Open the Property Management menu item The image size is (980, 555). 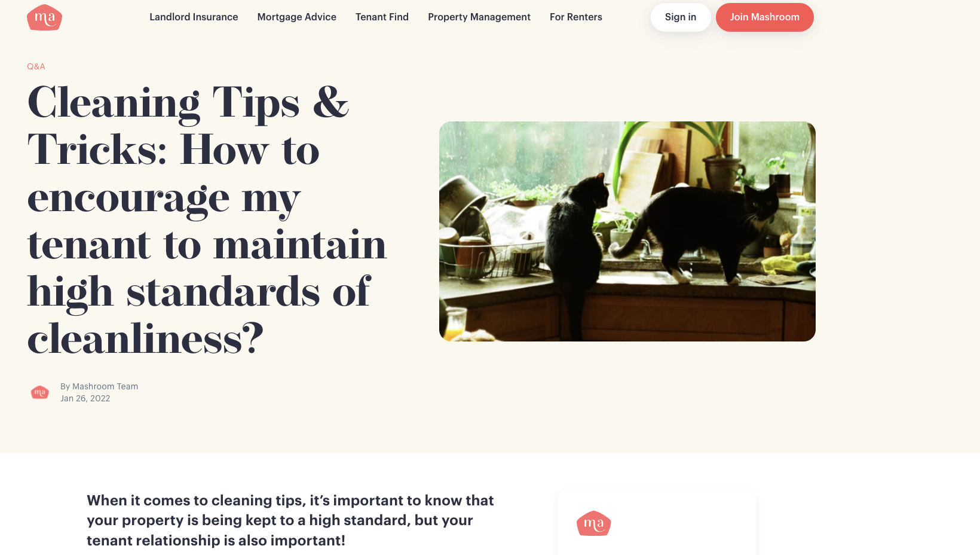click(479, 17)
